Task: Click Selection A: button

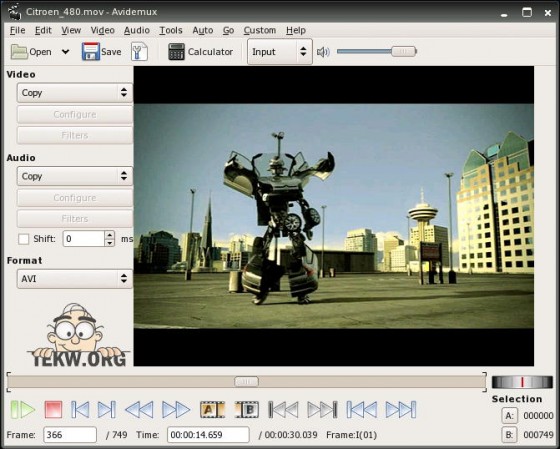Action: click(x=510, y=416)
